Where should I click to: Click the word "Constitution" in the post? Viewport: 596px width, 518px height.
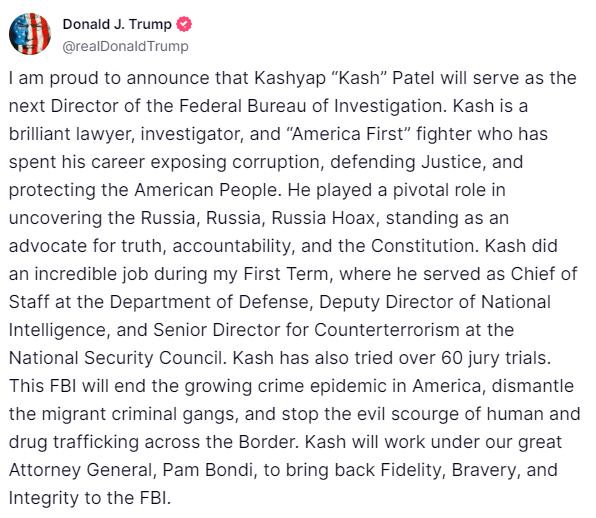422,246
